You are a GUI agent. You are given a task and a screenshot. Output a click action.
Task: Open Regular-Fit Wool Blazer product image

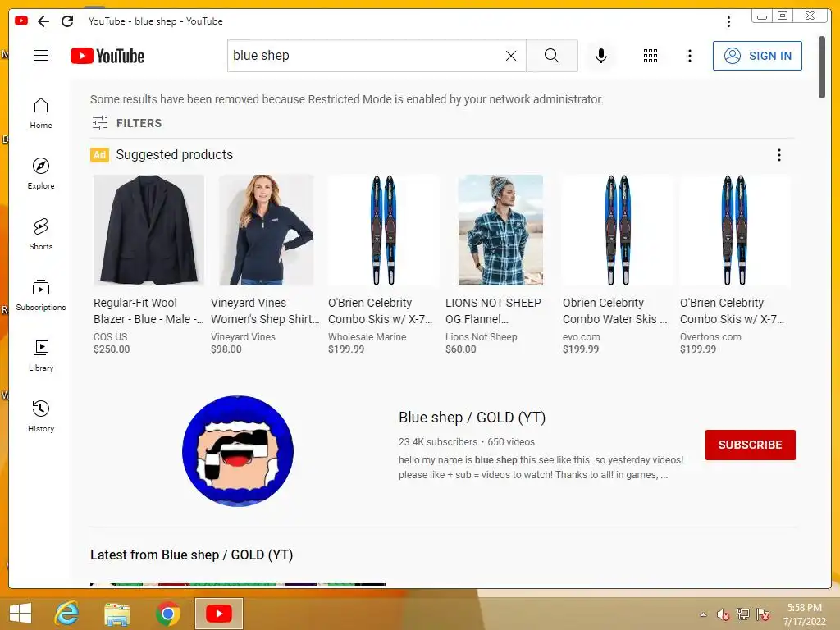[x=148, y=230]
